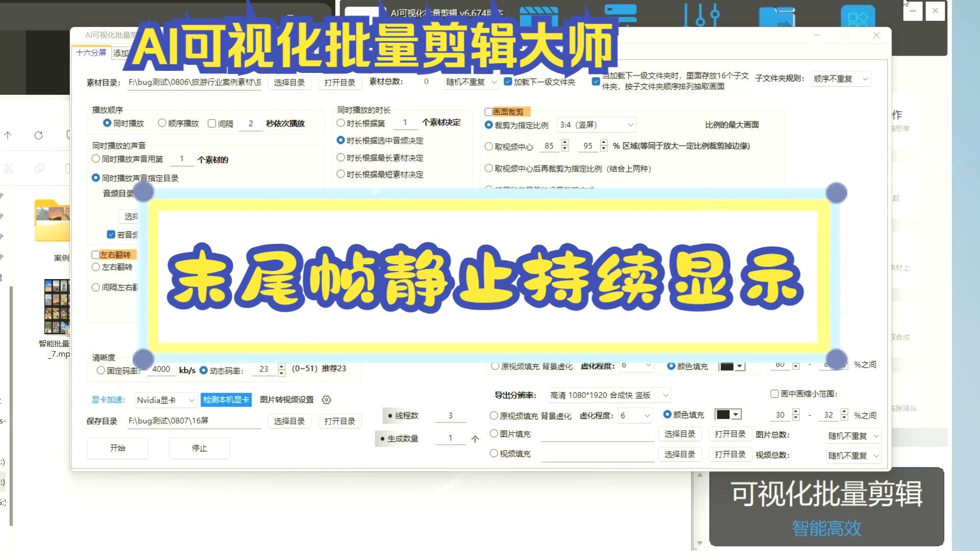This screenshot has height=551, width=980.
Task: Click the 停止 button
Action: click(199, 448)
